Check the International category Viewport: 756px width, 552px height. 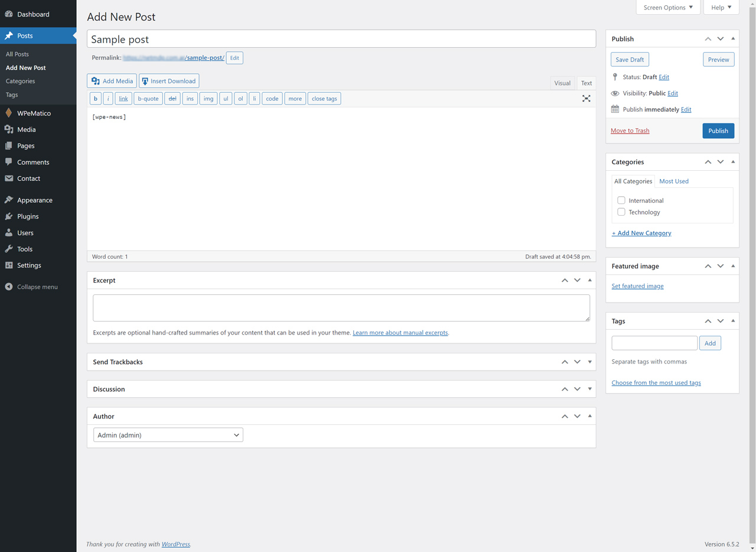click(x=621, y=200)
